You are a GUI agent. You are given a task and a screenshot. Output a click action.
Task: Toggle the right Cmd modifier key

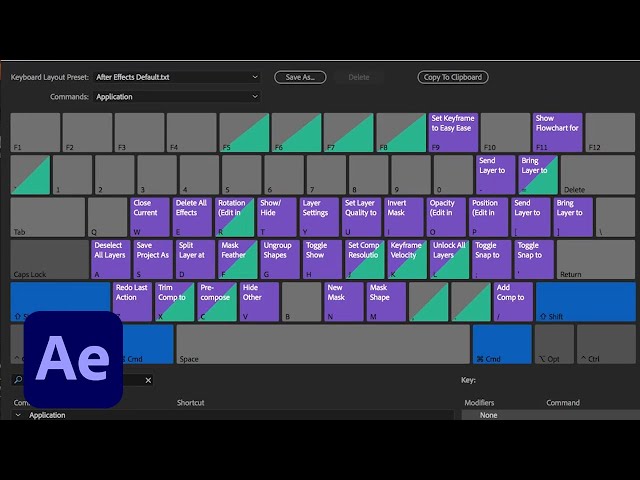pos(502,344)
